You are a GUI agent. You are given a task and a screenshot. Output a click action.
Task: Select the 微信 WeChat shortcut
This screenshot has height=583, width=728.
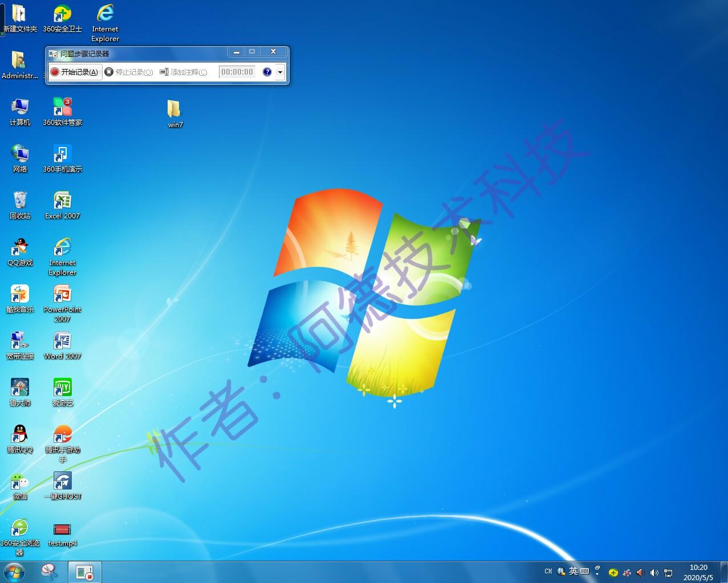(20, 486)
